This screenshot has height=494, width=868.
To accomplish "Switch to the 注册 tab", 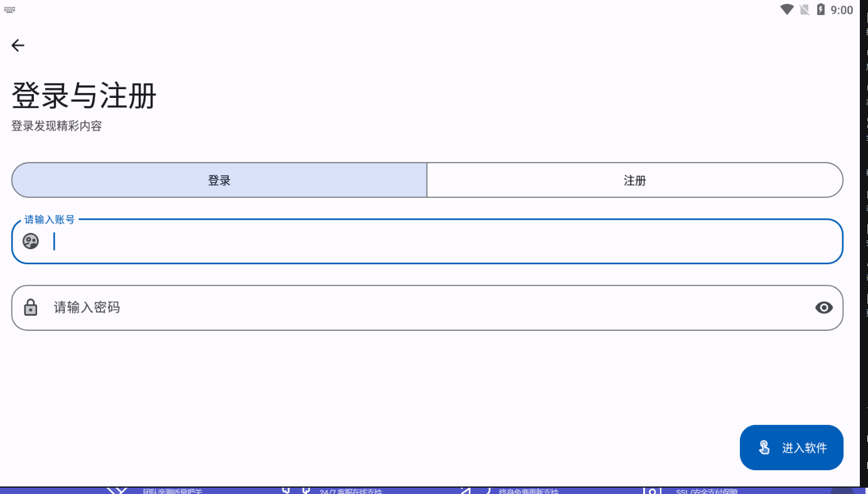I will [x=634, y=180].
